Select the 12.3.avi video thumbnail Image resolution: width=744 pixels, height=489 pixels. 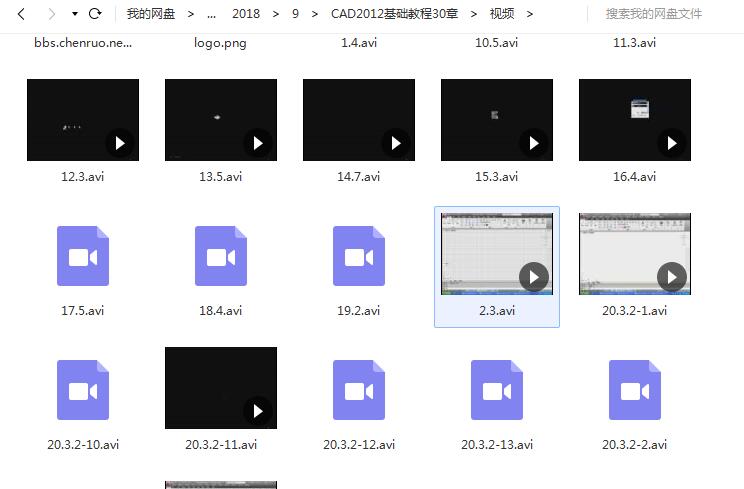83,120
